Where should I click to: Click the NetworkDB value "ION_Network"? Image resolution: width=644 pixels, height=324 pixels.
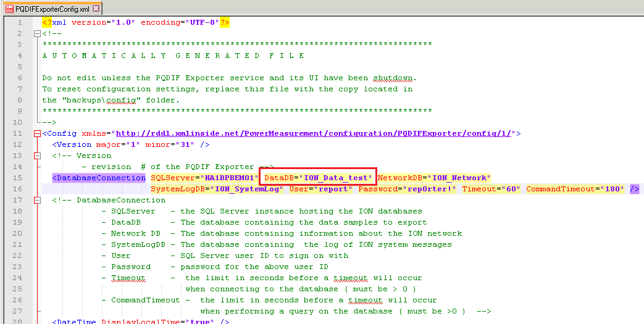click(459, 178)
